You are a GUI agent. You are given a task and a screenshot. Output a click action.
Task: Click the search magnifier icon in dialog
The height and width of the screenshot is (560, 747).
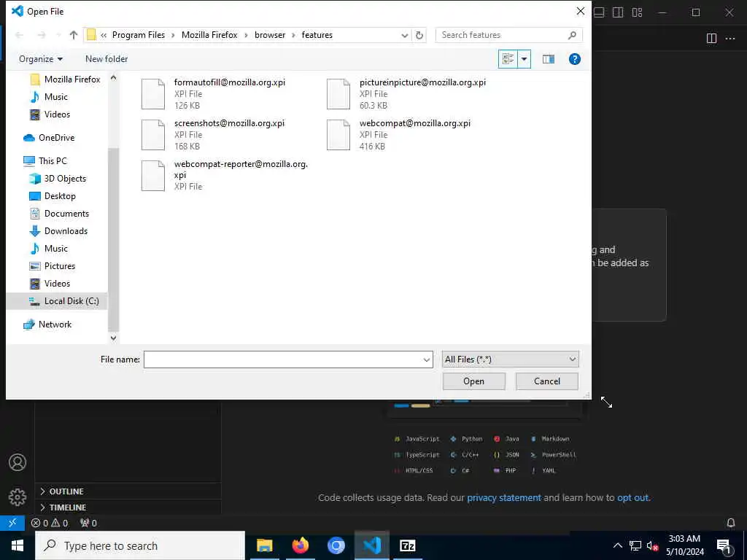click(572, 35)
